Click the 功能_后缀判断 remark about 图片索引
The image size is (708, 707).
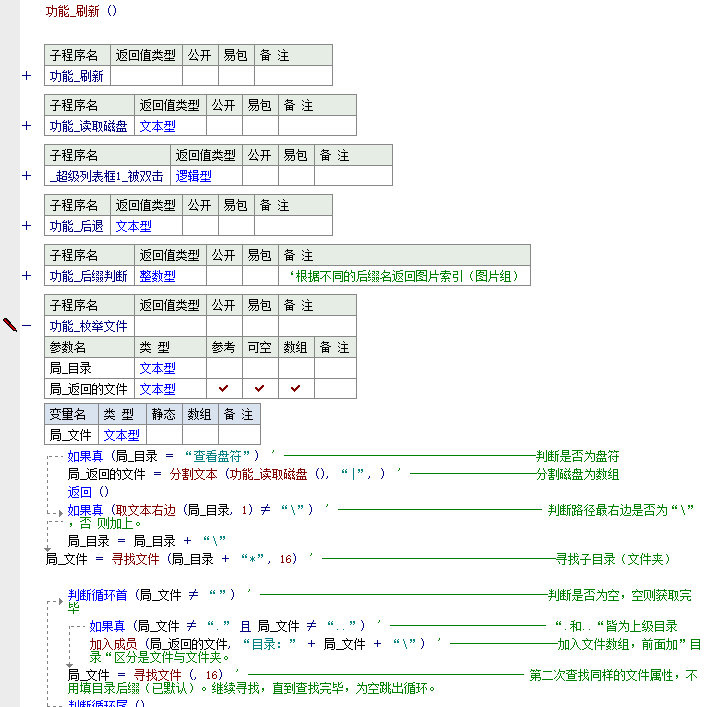click(x=404, y=276)
